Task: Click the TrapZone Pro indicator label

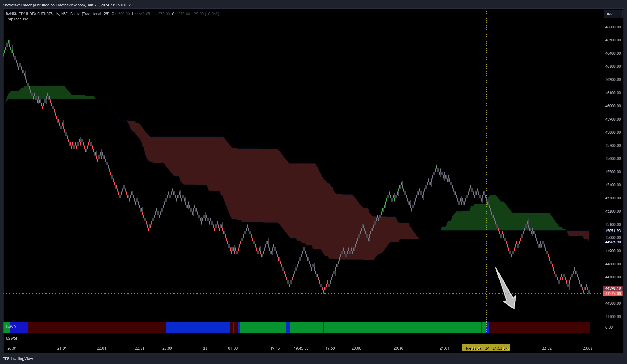Action: 17,19
